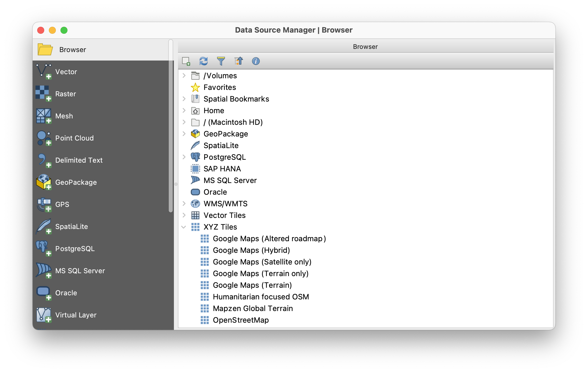Expand the WMS/WMTS tree node

(x=184, y=204)
